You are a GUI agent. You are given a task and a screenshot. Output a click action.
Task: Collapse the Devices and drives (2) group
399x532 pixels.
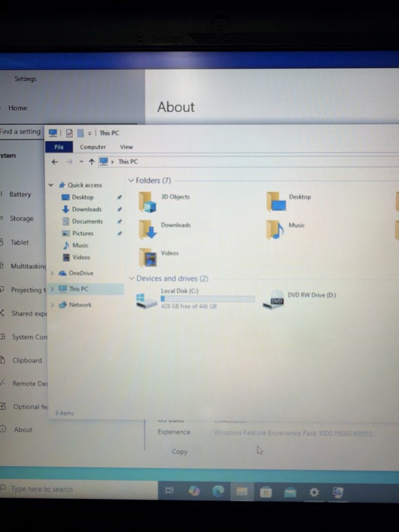tap(132, 278)
